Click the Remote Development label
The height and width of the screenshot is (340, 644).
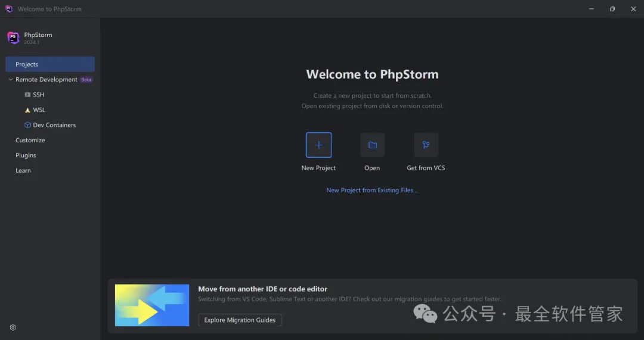click(x=47, y=80)
